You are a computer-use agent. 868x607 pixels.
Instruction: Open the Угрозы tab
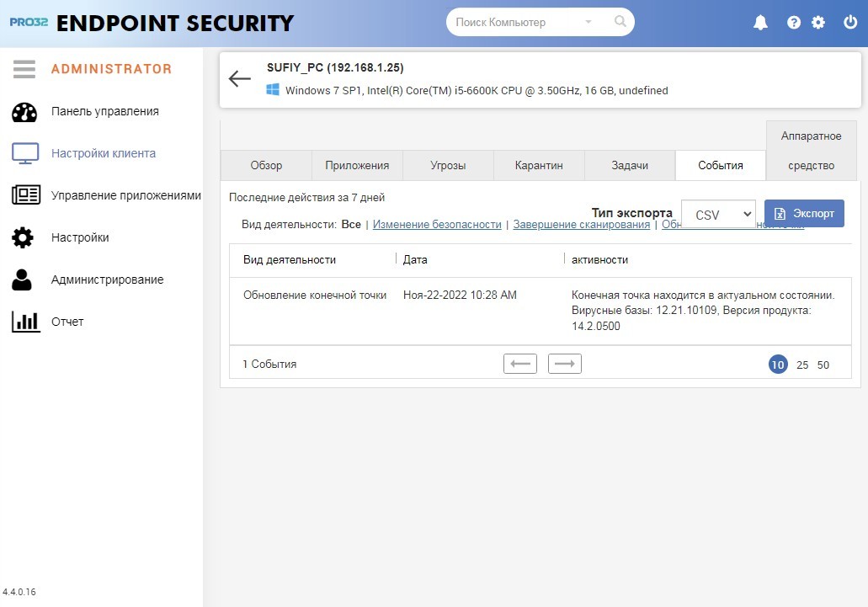(x=448, y=166)
